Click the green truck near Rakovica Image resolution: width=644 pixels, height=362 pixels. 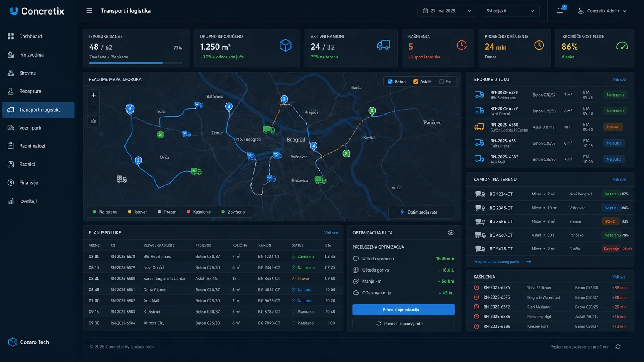pyautogui.click(x=320, y=180)
